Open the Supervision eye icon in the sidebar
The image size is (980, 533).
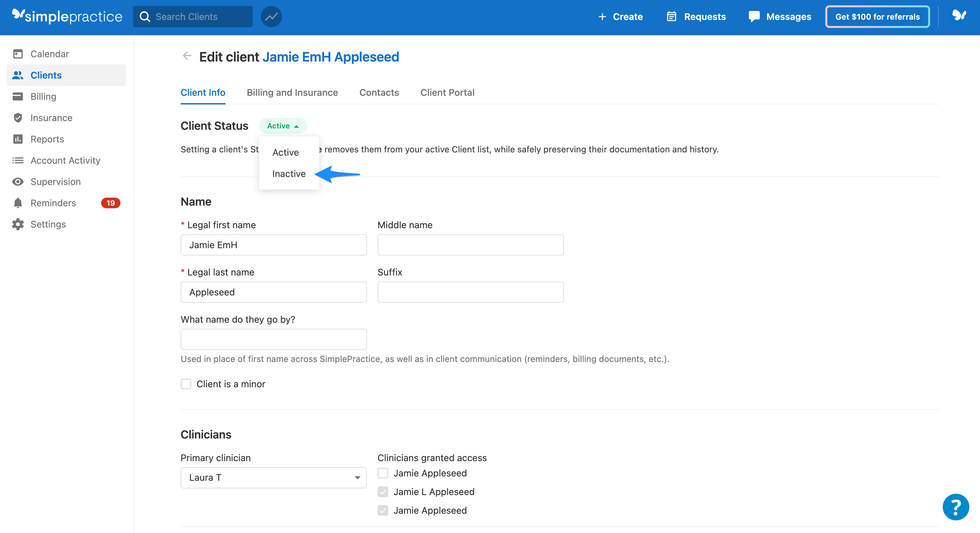18,181
